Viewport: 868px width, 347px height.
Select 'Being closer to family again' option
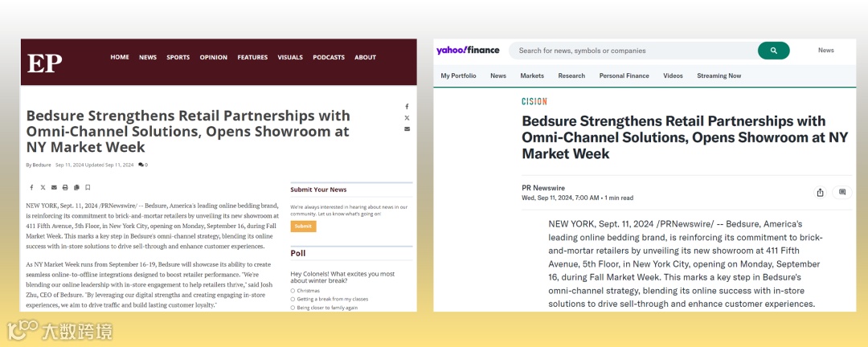tap(324, 307)
